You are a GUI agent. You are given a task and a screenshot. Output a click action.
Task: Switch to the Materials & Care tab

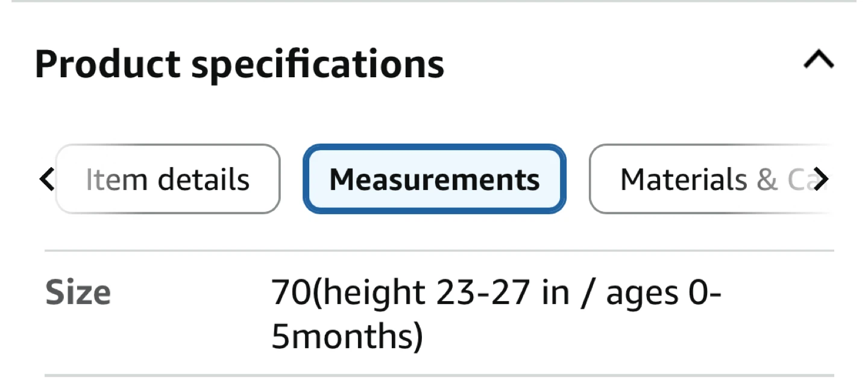(x=709, y=179)
